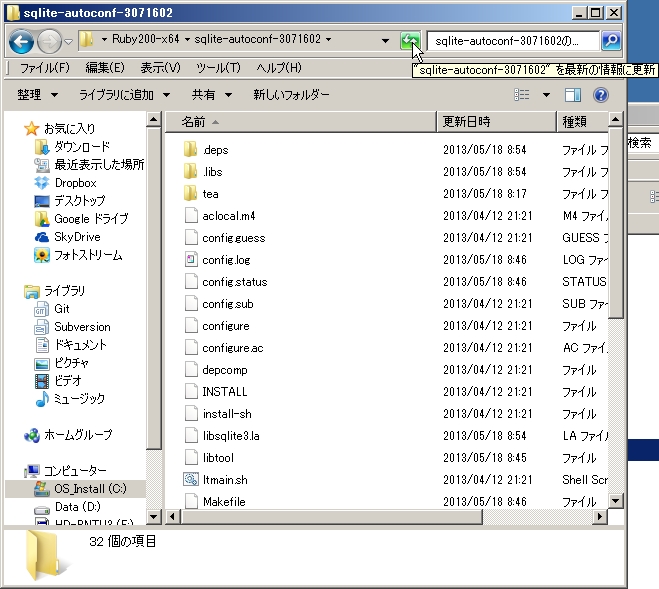659x589 pixels.
Task: Expand the address bar previous locations dropdown
Action: (385, 40)
